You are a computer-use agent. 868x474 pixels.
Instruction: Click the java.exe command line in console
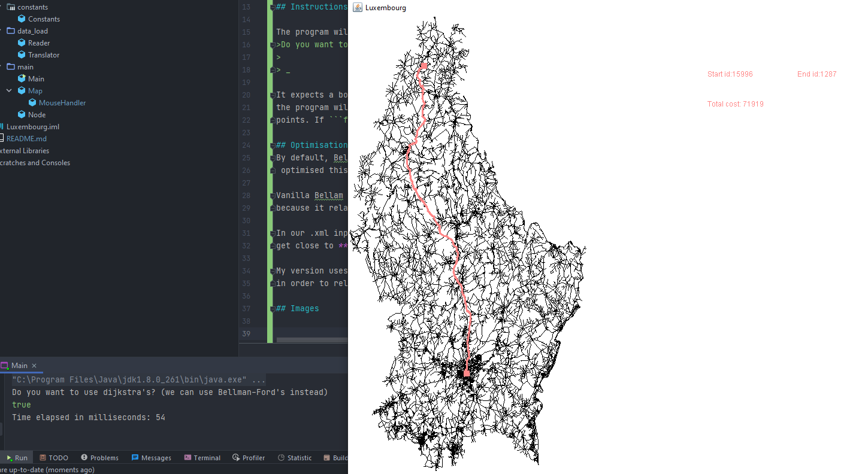point(139,380)
